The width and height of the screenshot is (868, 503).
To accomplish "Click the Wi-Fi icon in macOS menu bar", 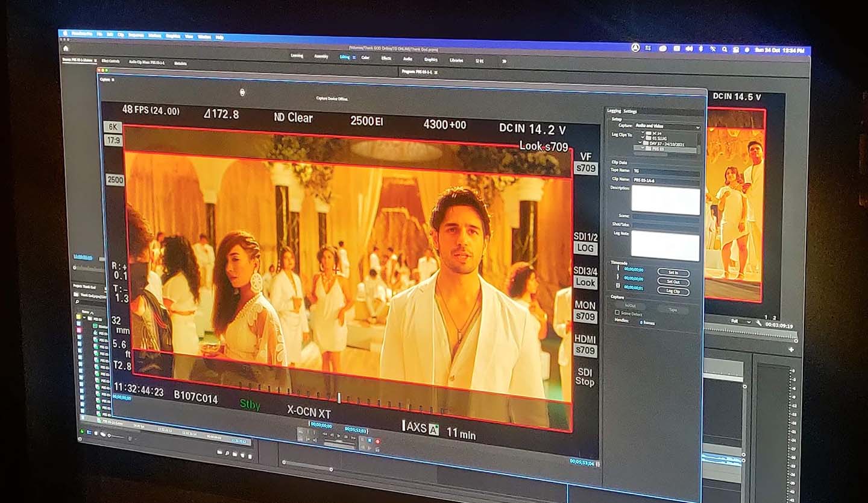I will point(713,49).
